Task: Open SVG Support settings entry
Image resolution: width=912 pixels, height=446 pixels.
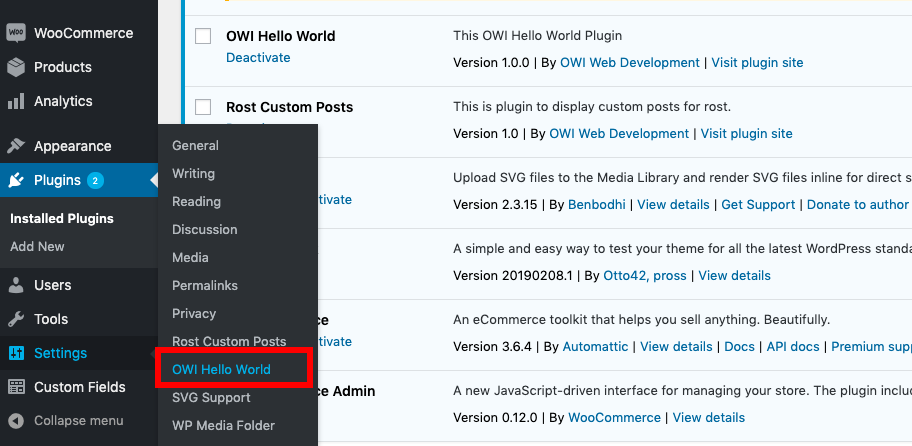Action: [x=211, y=397]
